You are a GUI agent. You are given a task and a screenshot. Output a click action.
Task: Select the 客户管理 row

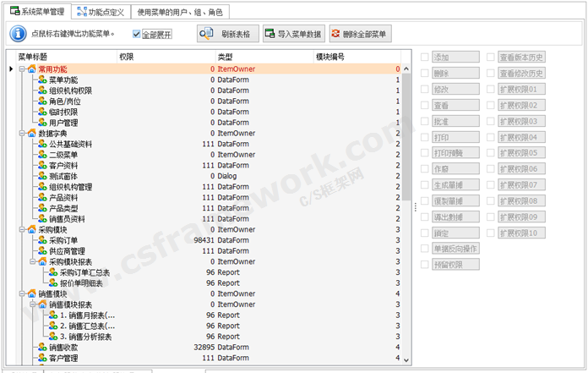pos(209,358)
